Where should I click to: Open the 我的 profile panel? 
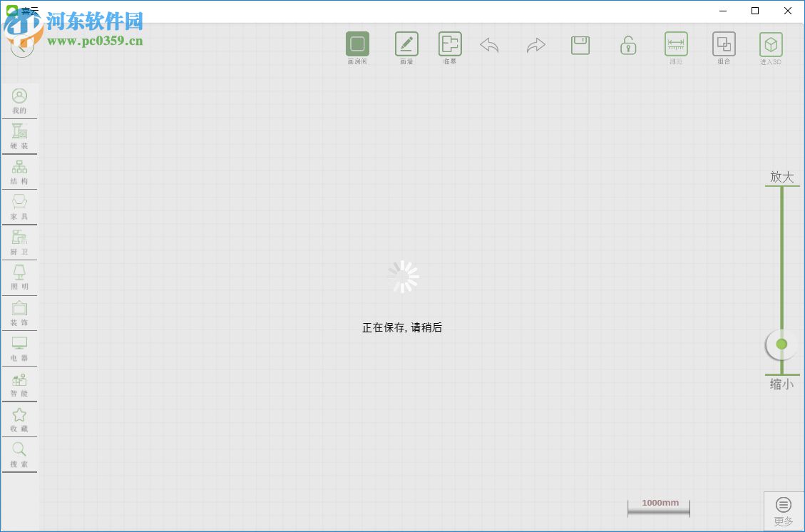19,101
